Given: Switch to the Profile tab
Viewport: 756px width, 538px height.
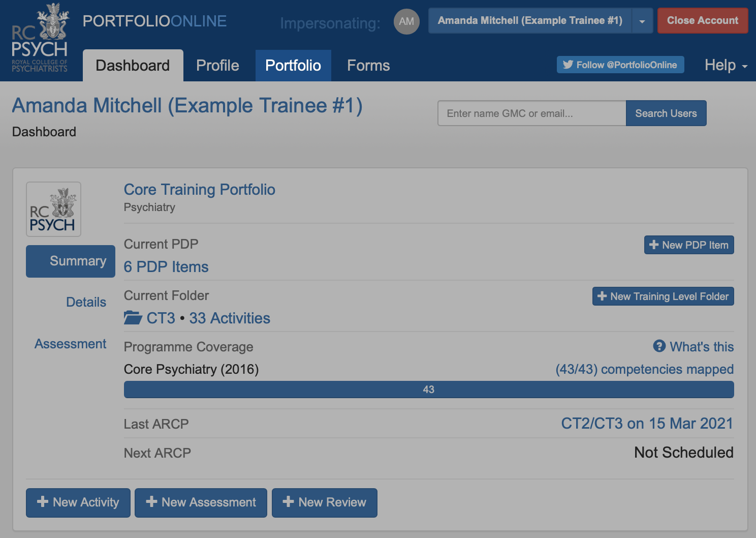Looking at the screenshot, I should tap(217, 66).
